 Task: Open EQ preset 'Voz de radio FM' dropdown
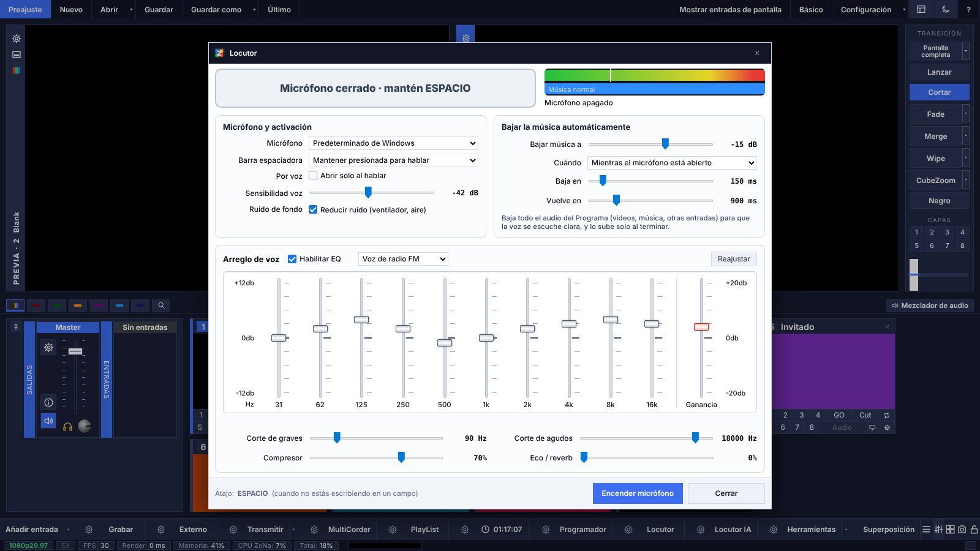pyautogui.click(x=403, y=259)
